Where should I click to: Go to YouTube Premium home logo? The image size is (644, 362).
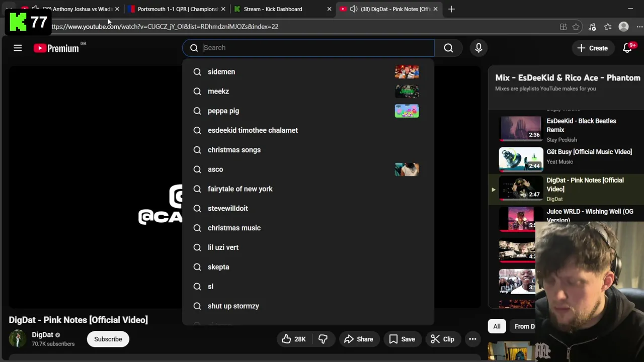click(x=56, y=48)
